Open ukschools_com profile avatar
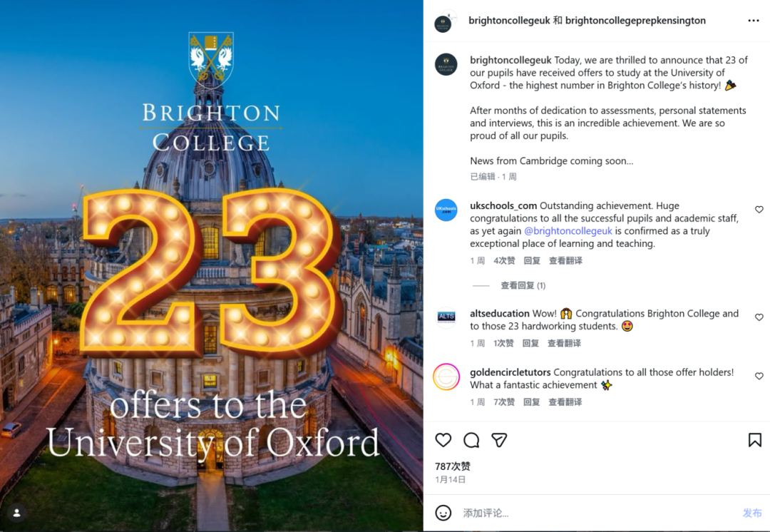 [x=446, y=210]
